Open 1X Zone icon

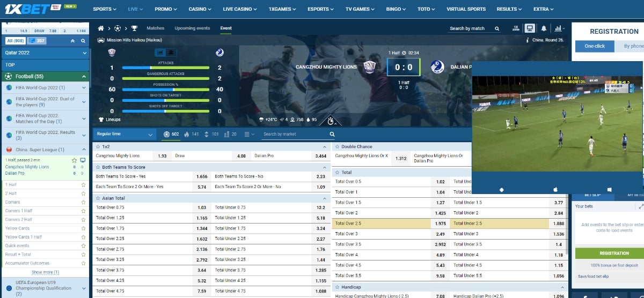[516, 28]
